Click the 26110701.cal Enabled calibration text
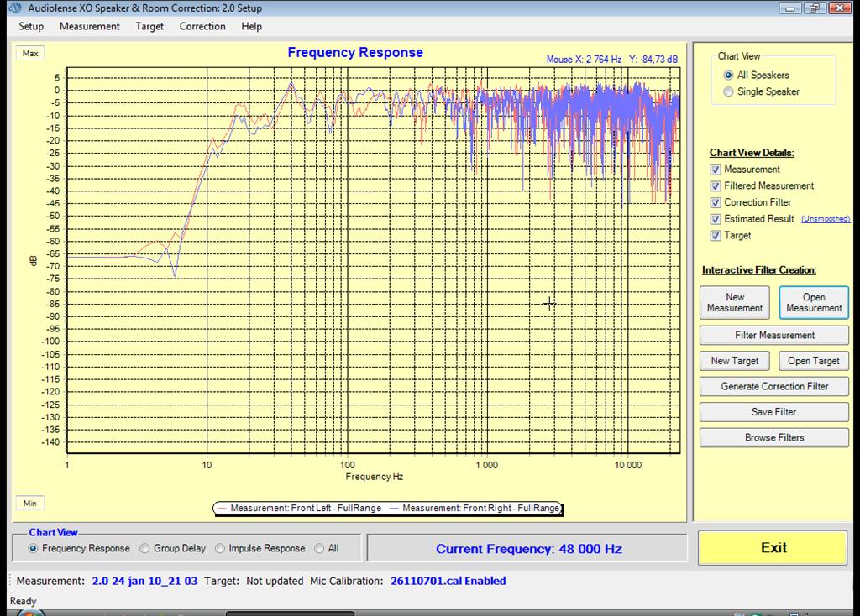Screen dimensions: 860x616 (x=448, y=581)
